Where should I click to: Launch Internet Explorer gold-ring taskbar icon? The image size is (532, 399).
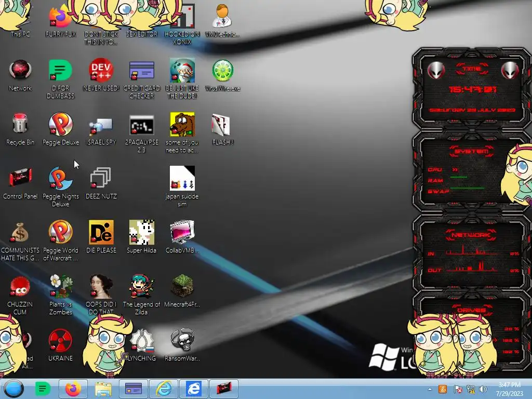[164, 389]
